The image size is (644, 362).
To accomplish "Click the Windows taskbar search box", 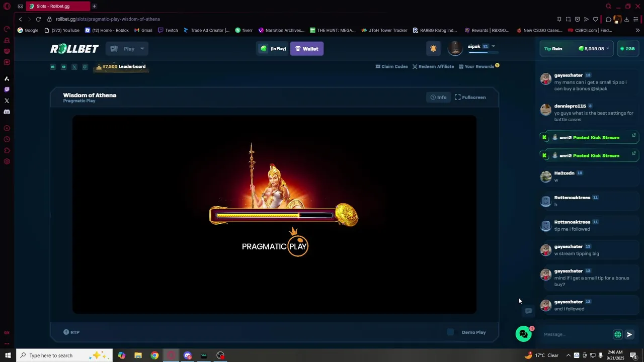I will 63,355.
